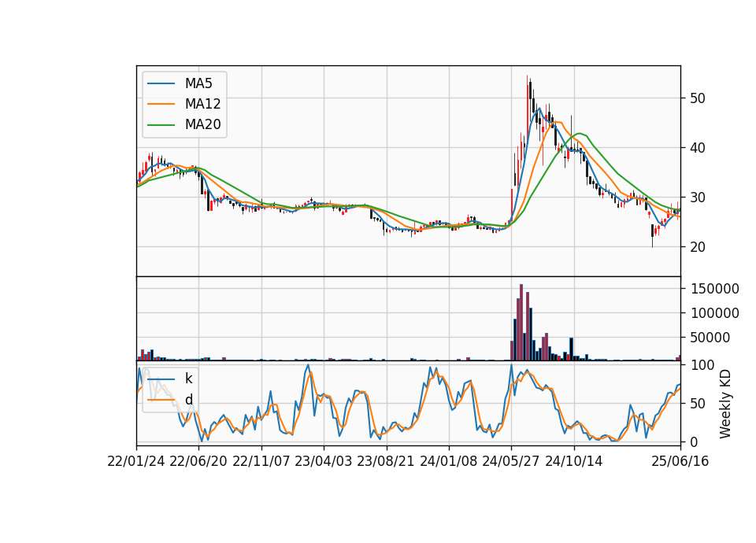This screenshot has width=756, height=543.
Task: Click the volume axis value 100000
Action: [x=714, y=314]
